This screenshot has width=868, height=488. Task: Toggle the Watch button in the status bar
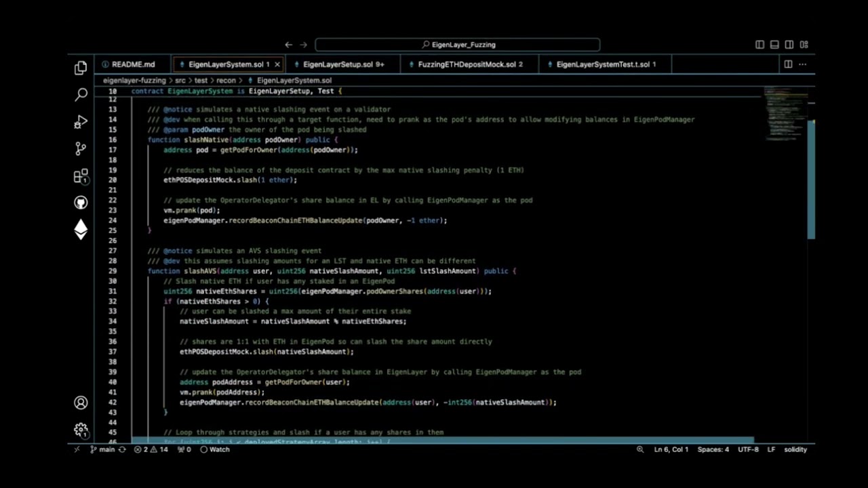(215, 449)
